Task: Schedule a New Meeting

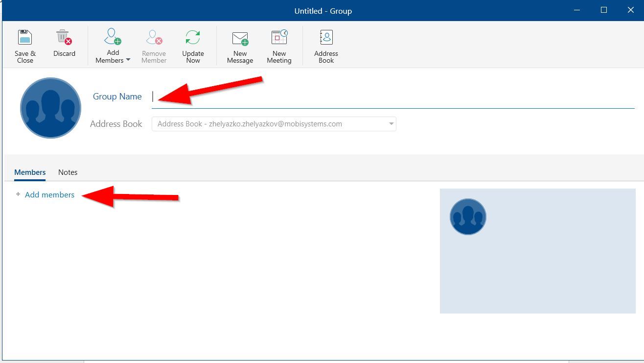Action: pyautogui.click(x=279, y=47)
